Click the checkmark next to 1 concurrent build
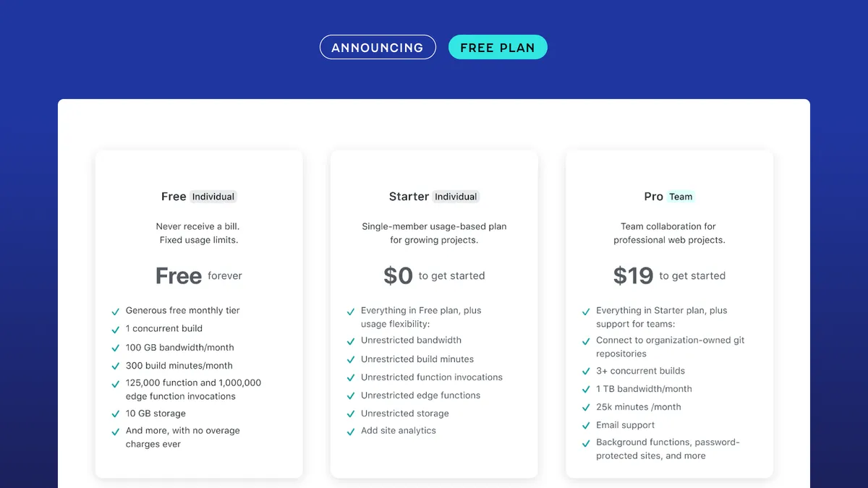 [115, 329]
